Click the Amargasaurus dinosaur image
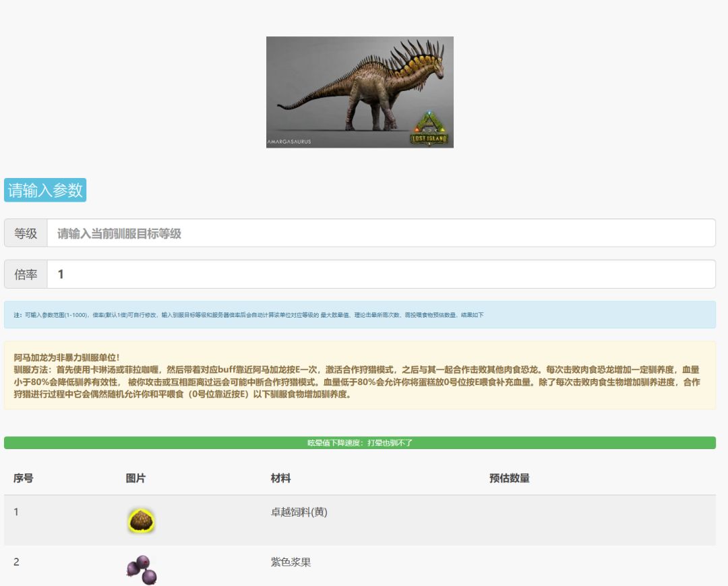728x586 pixels. click(x=360, y=92)
